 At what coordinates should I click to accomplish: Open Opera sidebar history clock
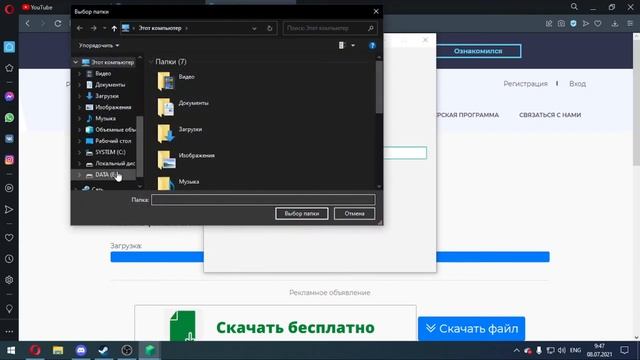click(9, 259)
